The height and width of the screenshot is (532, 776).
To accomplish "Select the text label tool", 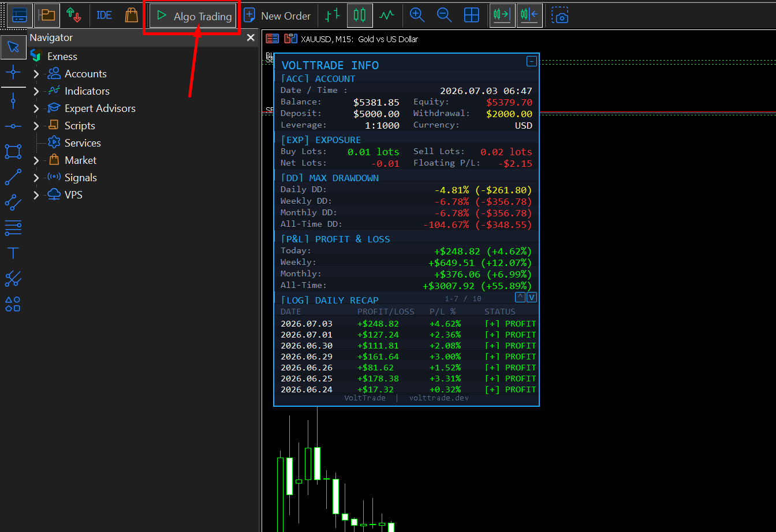I will (x=13, y=253).
